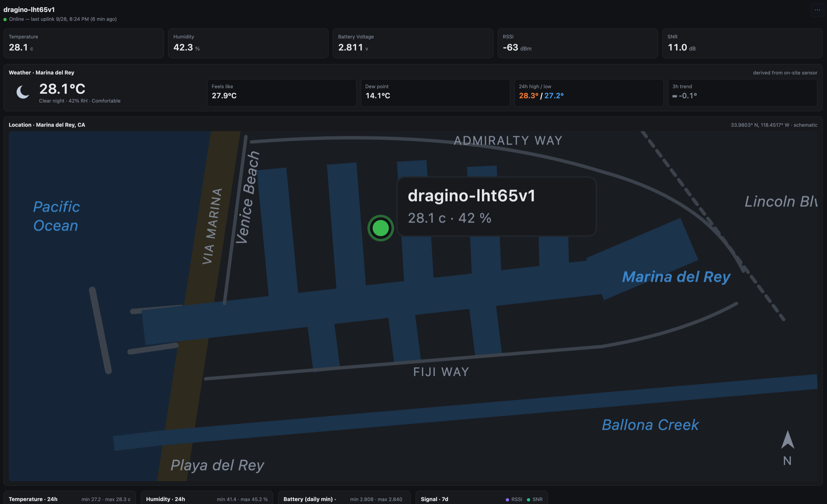The image size is (827, 504).
Task: Click the Dew point 14.1°C tile
Action: click(x=435, y=93)
